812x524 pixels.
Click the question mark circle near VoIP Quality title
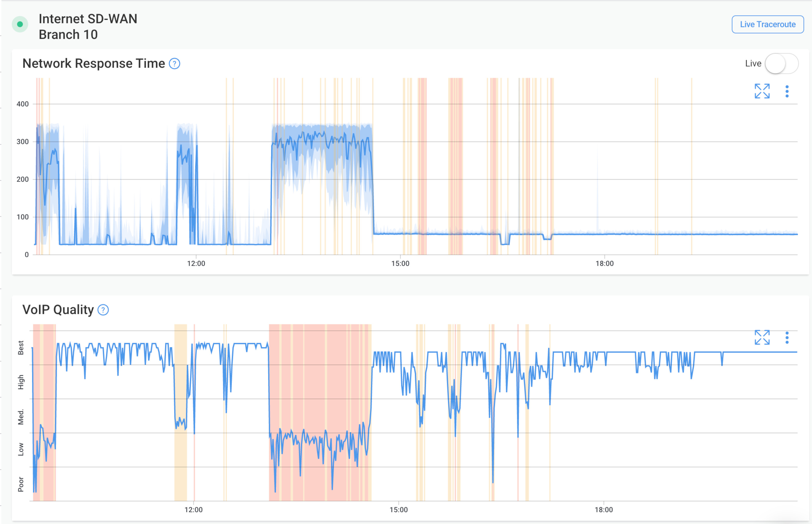click(x=103, y=310)
